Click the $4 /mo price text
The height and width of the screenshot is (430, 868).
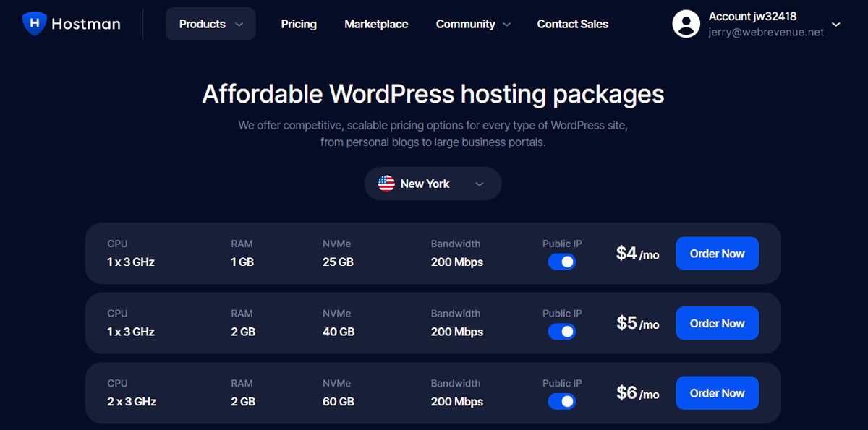(x=637, y=253)
